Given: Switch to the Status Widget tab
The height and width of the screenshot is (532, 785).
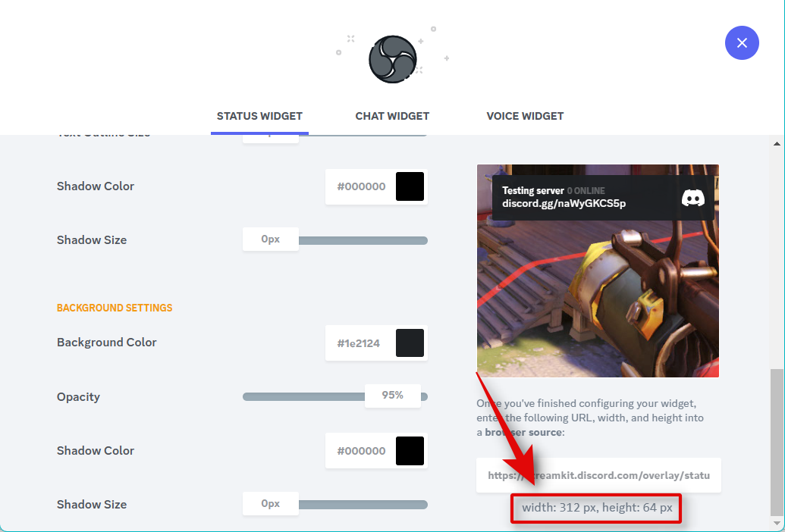Looking at the screenshot, I should click(x=259, y=116).
